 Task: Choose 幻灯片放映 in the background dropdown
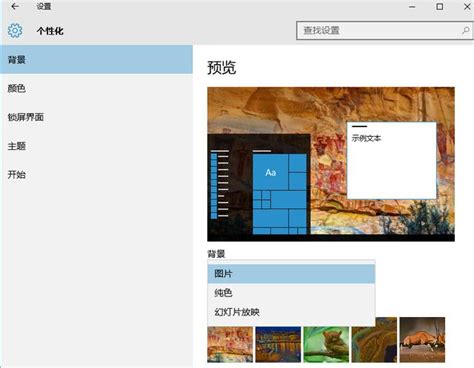point(291,312)
